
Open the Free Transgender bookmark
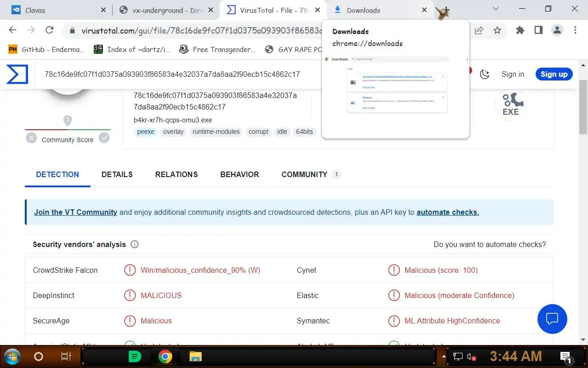click(217, 49)
